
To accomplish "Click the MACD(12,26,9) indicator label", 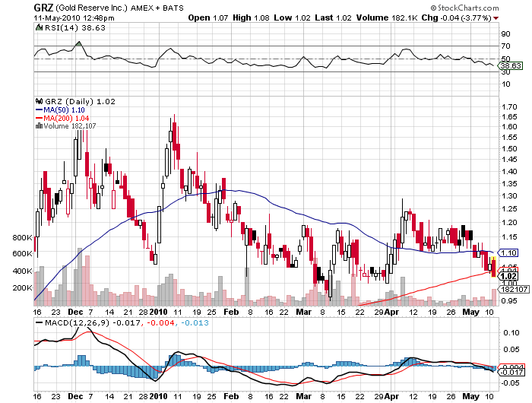I will coord(77,322).
